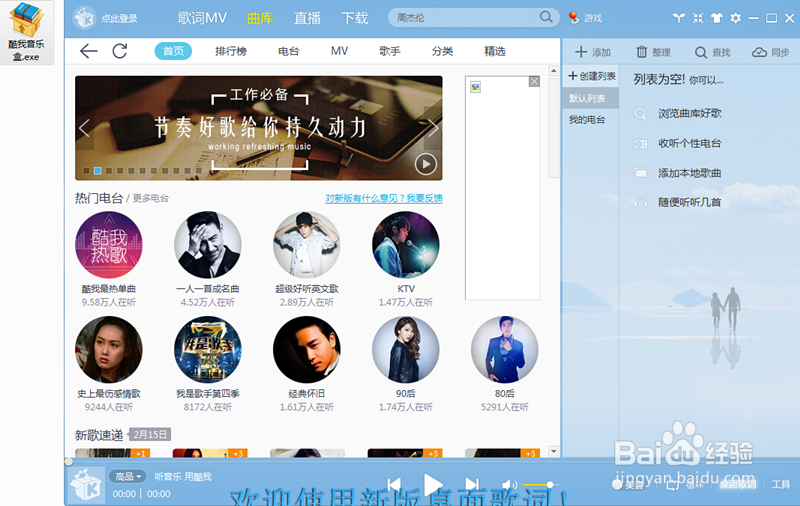Play previous track
Viewport: 800px width, 506px height.
(x=394, y=485)
